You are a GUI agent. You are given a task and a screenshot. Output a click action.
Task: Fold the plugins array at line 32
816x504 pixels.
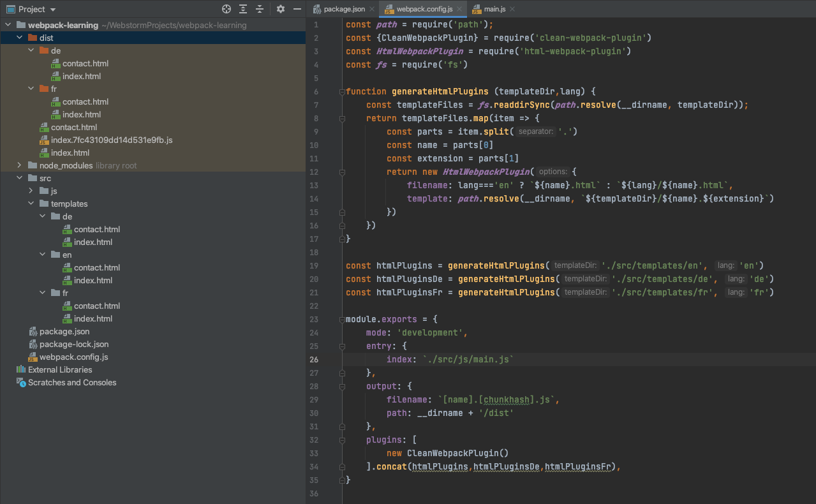[x=342, y=440]
